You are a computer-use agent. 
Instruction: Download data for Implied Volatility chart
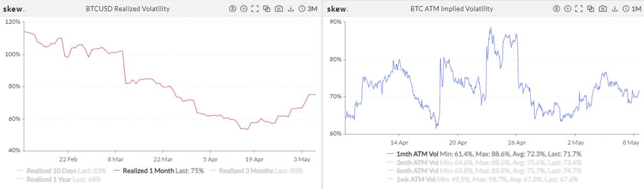(614, 9)
